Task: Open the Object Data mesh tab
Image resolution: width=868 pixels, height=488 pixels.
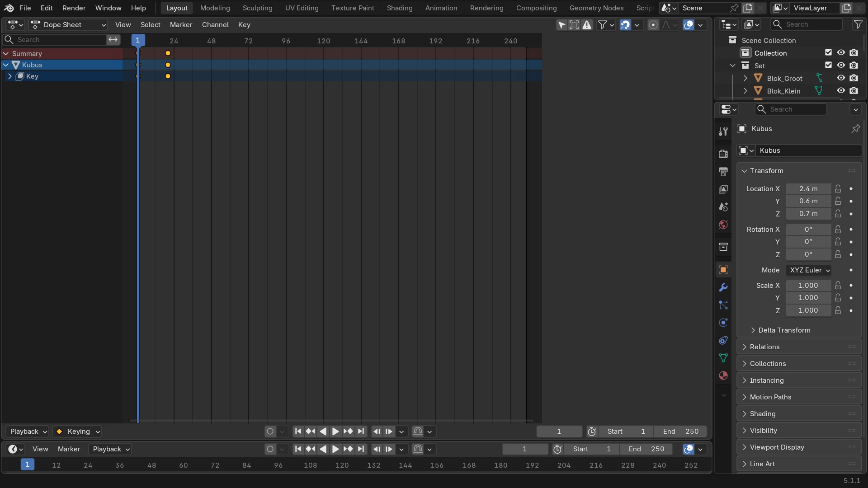Action: click(x=723, y=358)
